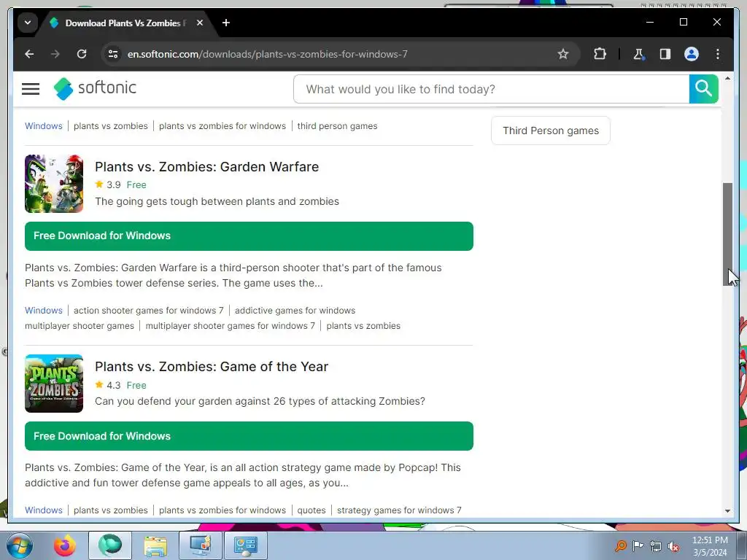Focus the Softonic search field
Image resolution: width=747 pixels, height=560 pixels.
click(491, 89)
